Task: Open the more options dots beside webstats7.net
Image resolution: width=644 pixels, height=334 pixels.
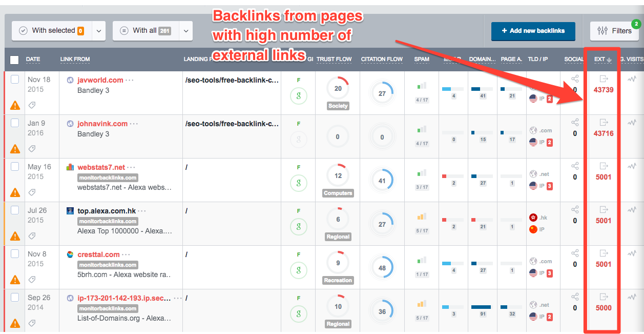Action: click(x=131, y=168)
